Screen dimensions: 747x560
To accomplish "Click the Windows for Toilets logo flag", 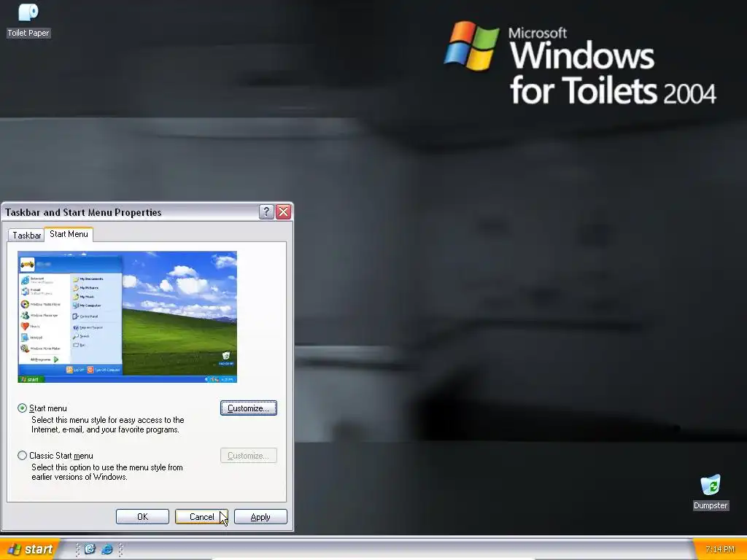I will [x=472, y=46].
